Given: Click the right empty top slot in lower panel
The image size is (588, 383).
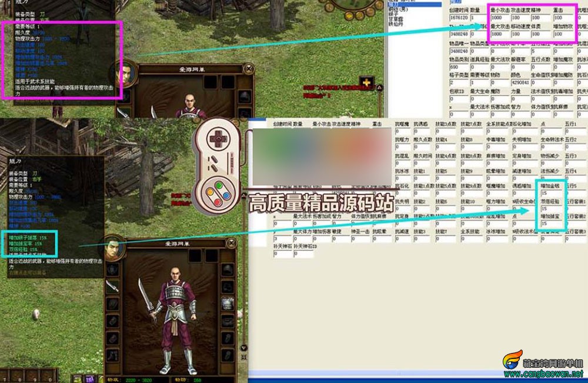Looking at the screenshot, I should (x=212, y=256).
